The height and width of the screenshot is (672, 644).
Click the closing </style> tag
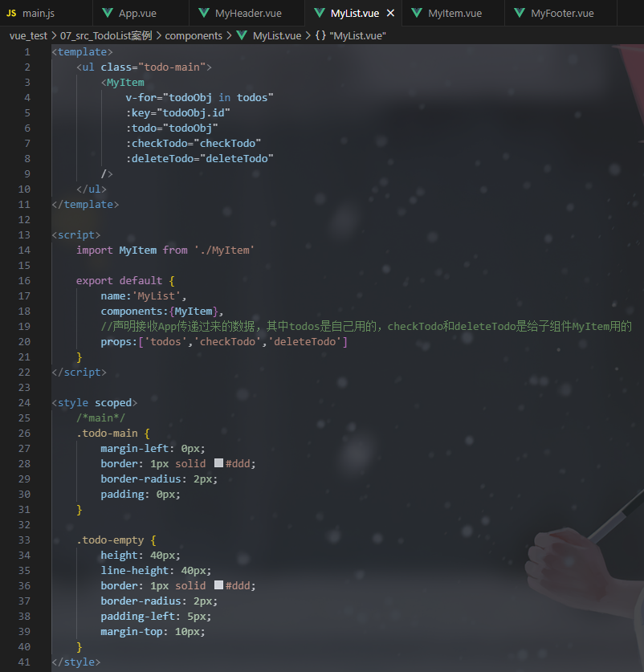(76, 662)
